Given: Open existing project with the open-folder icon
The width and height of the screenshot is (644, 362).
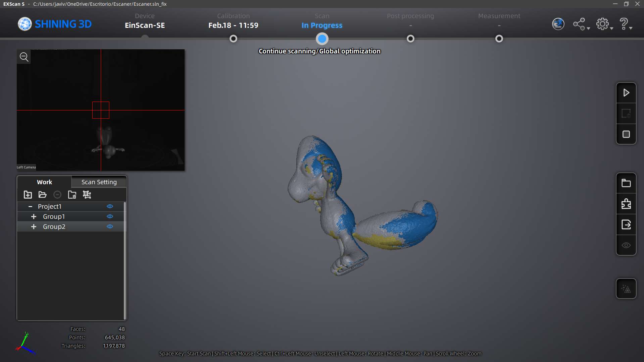Looking at the screenshot, I should [43, 195].
